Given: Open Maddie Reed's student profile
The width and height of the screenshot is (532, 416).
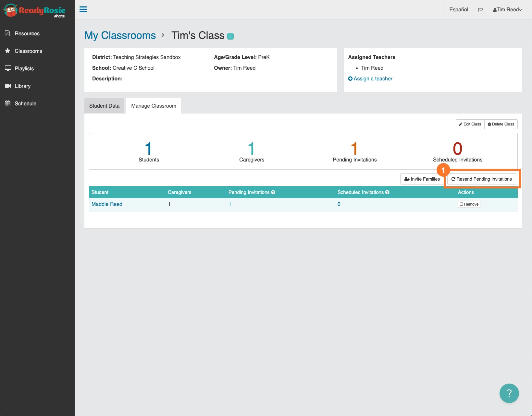Looking at the screenshot, I should (107, 204).
